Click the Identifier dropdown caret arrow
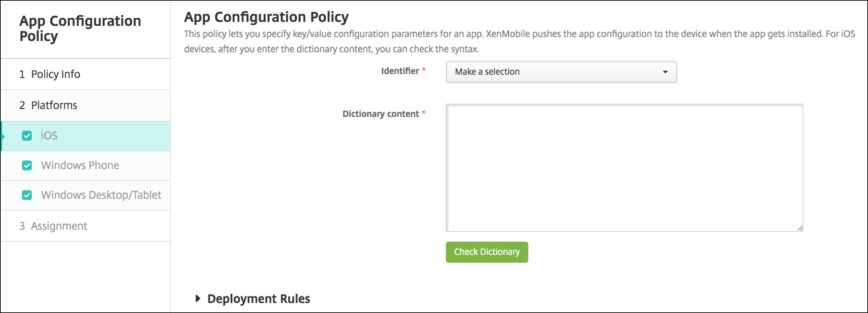Viewport: 868px width, 313px height. coord(665,72)
